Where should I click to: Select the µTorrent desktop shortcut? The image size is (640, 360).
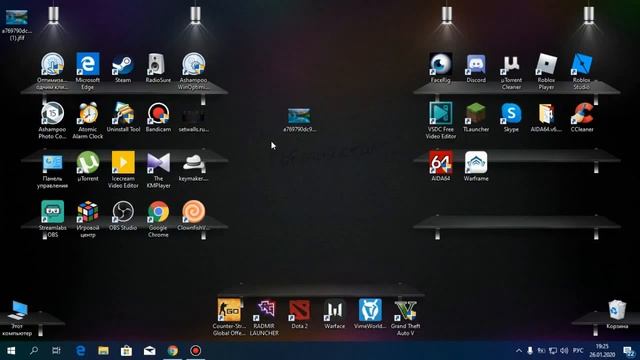[x=87, y=166]
